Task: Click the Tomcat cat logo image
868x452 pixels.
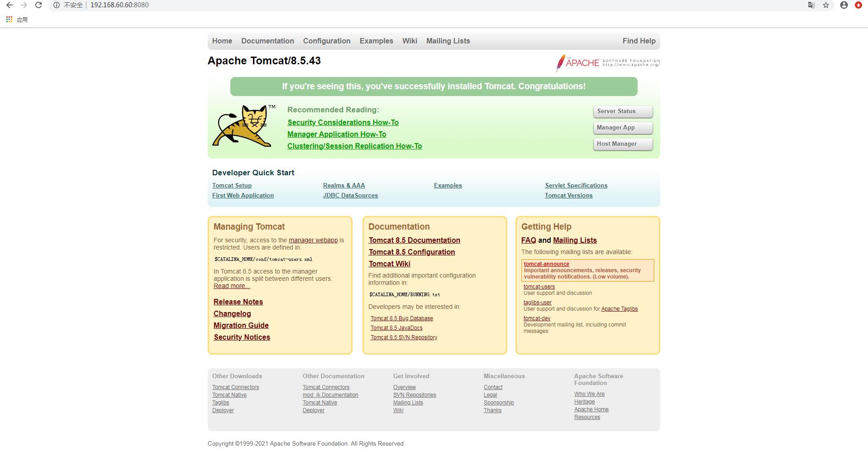Action: click(243, 125)
